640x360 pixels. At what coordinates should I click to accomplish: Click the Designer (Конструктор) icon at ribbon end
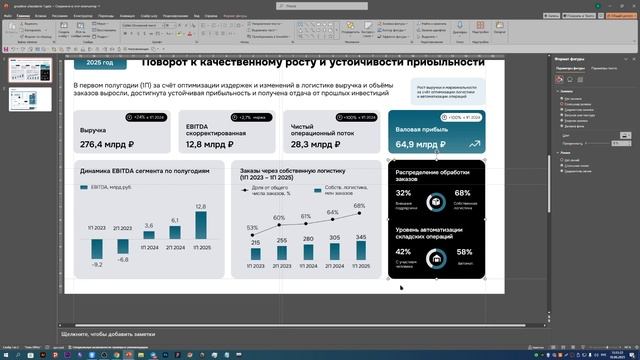click(500, 26)
